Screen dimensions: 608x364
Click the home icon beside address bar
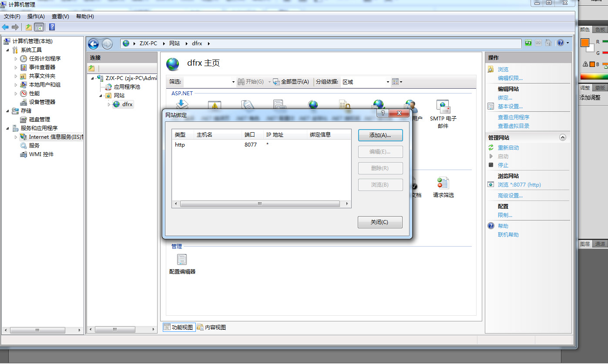[548, 43]
